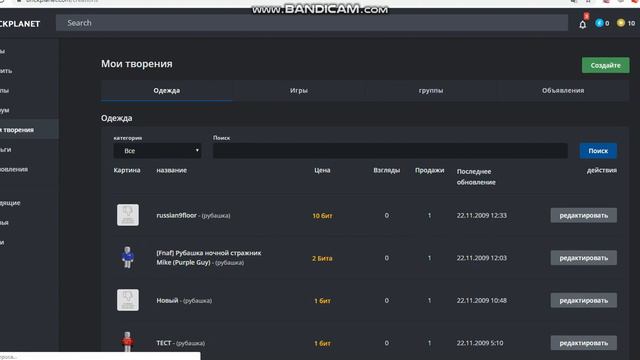This screenshot has height=360, width=640.
Task: Click the 2 Бита price
Action: [322, 258]
